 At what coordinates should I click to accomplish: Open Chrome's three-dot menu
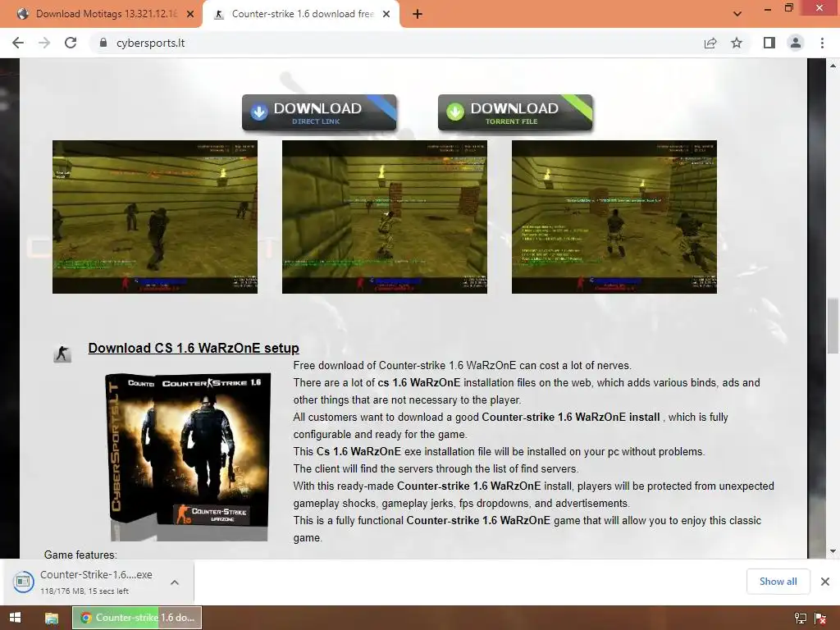(822, 43)
